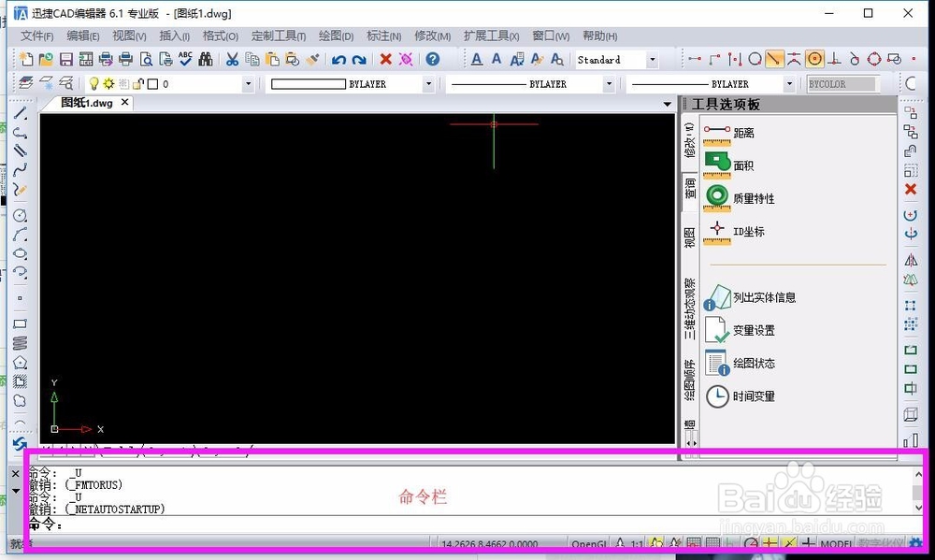The height and width of the screenshot is (560, 935).
Task: Toggle the quadrant snap button
Action: click(874, 59)
